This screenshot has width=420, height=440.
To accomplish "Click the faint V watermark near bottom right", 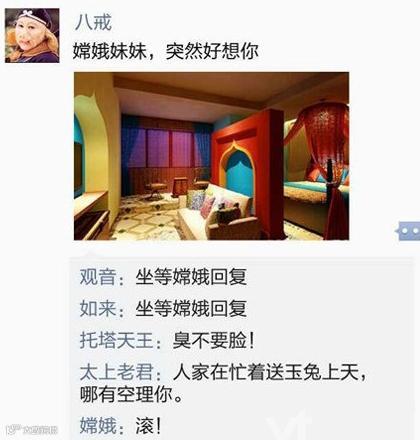I will [291, 427].
